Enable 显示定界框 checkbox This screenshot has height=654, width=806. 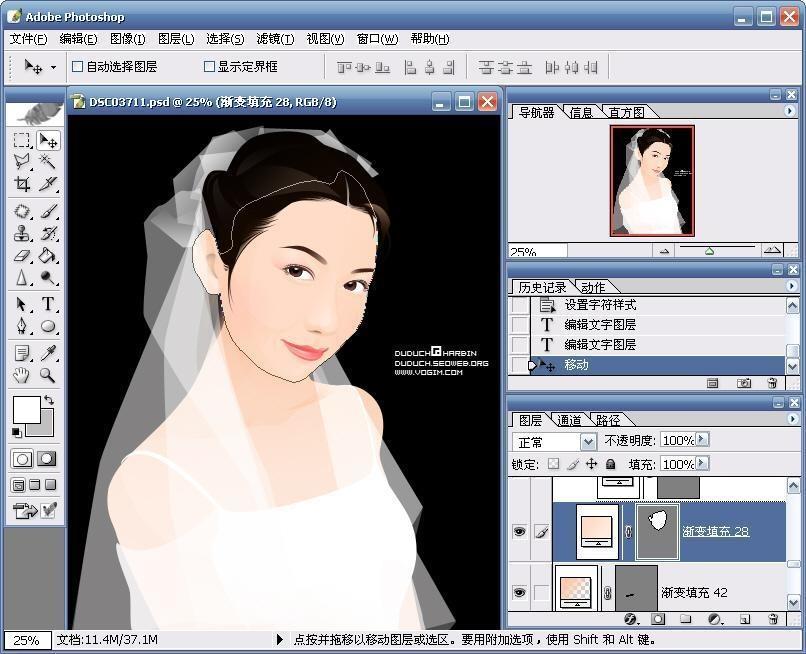pyautogui.click(x=209, y=67)
